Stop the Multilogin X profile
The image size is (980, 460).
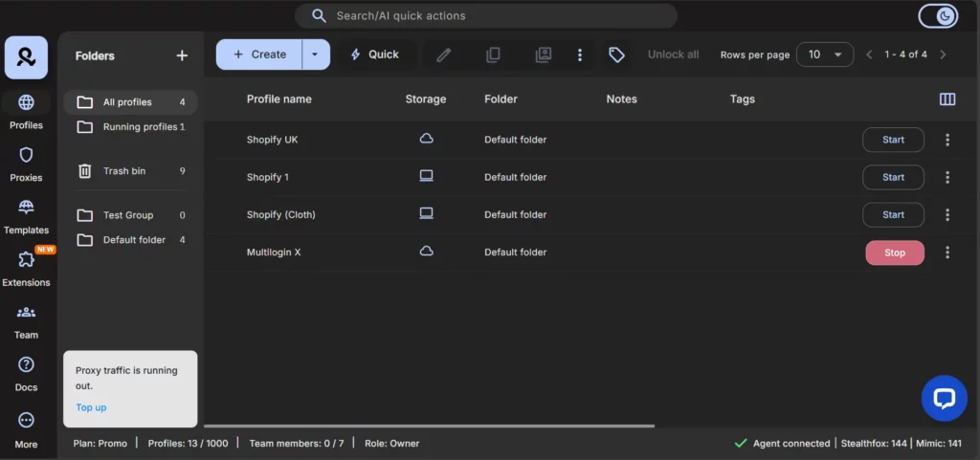(x=894, y=252)
